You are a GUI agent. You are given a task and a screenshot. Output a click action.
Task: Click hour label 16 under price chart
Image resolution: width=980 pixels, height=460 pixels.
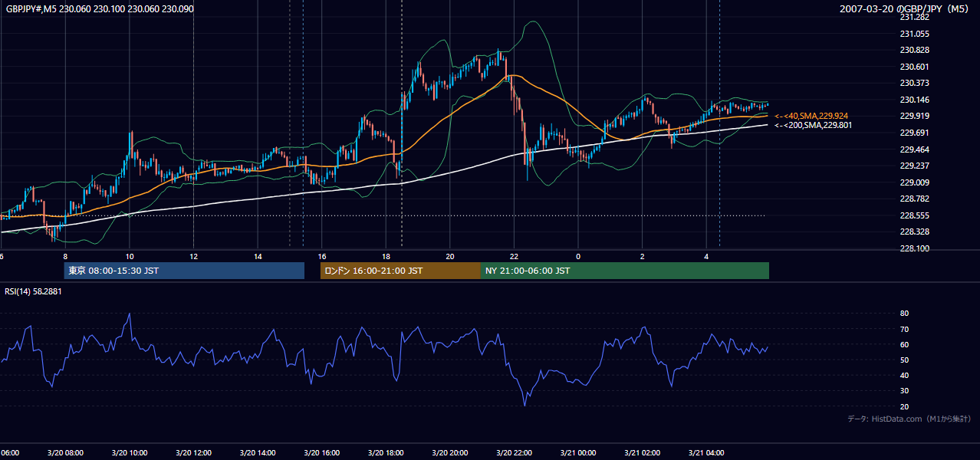tap(322, 257)
